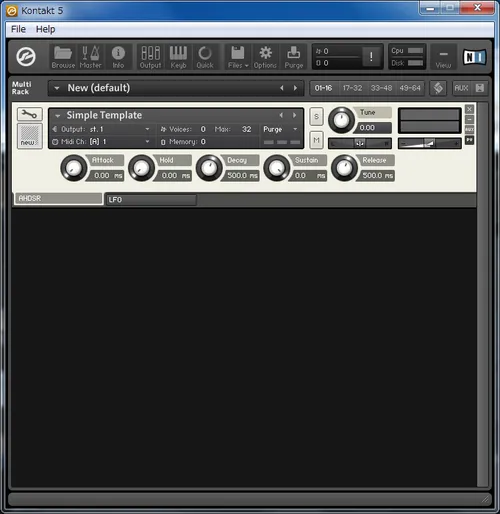Toggle the Mute M button
Image resolution: width=500 pixels, height=514 pixels.
[x=316, y=140]
